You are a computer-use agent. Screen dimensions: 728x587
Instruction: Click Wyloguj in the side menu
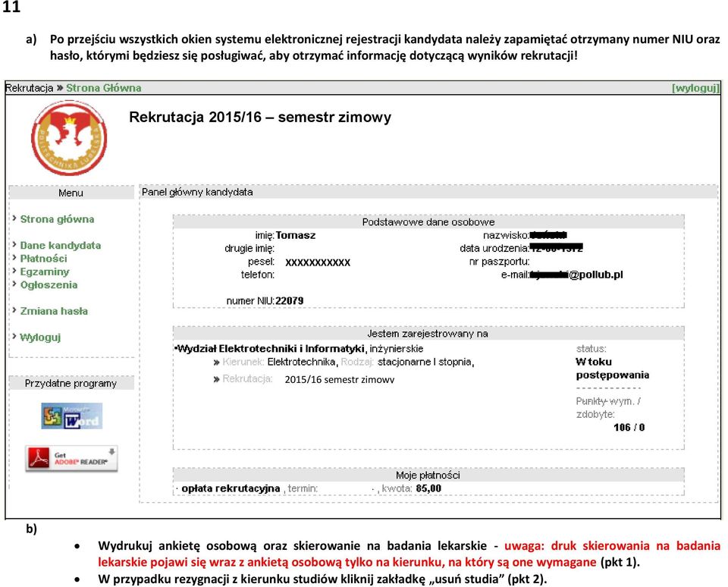pos(40,337)
